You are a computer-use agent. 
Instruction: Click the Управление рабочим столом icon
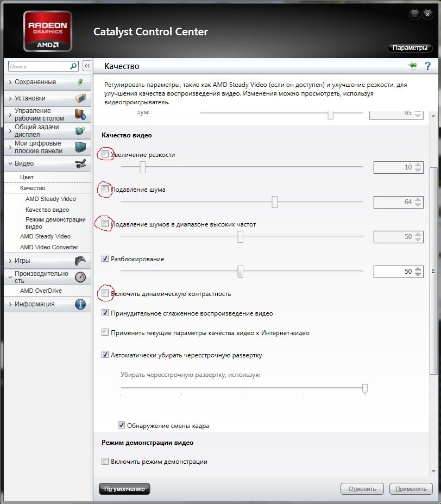(x=80, y=115)
